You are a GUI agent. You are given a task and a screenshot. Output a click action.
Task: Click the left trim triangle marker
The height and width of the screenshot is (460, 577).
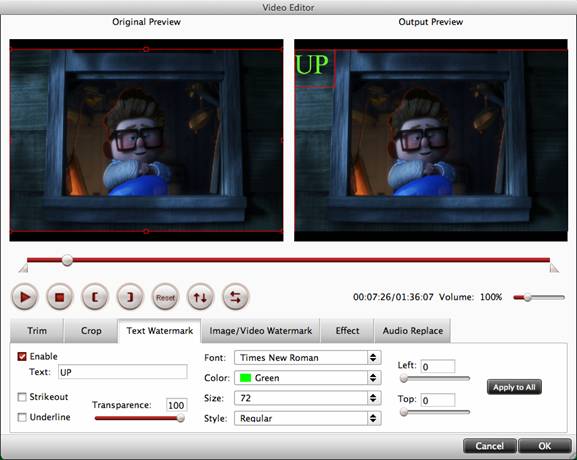pyautogui.click(x=24, y=268)
